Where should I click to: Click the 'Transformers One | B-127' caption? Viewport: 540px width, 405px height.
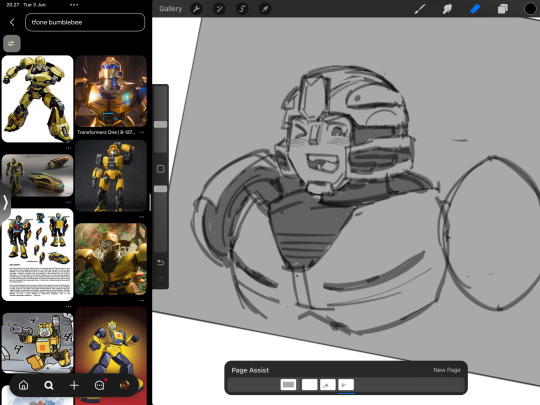pos(106,132)
